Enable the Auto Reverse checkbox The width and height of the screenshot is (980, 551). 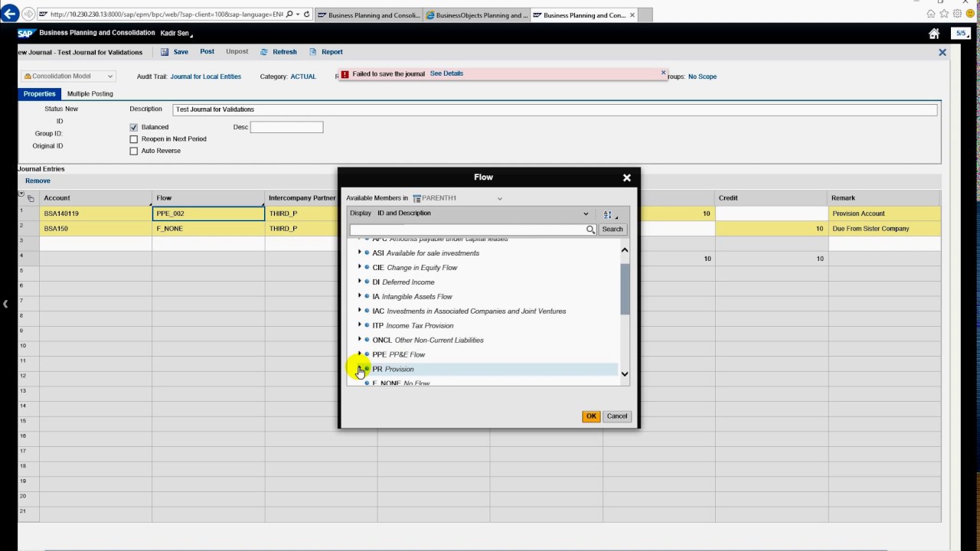pyautogui.click(x=134, y=152)
